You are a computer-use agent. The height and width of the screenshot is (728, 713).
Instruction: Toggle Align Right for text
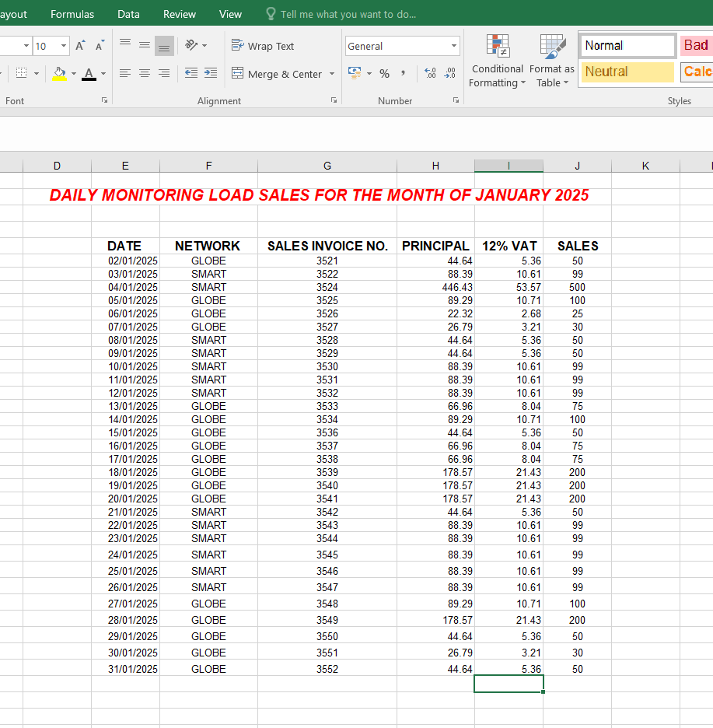pyautogui.click(x=164, y=73)
